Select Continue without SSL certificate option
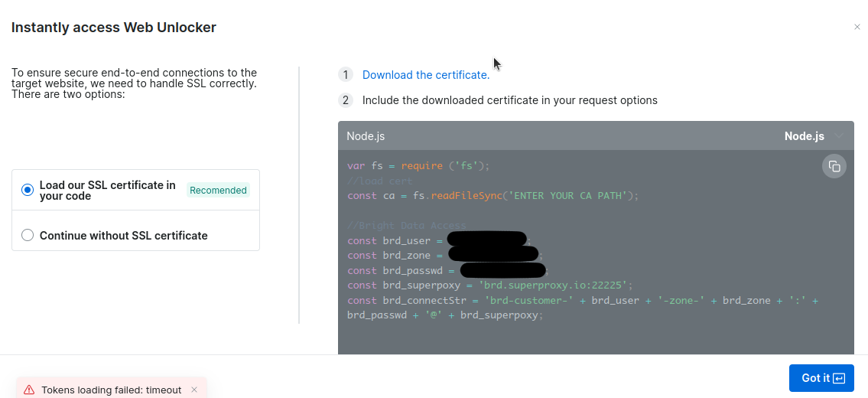 pyautogui.click(x=28, y=235)
